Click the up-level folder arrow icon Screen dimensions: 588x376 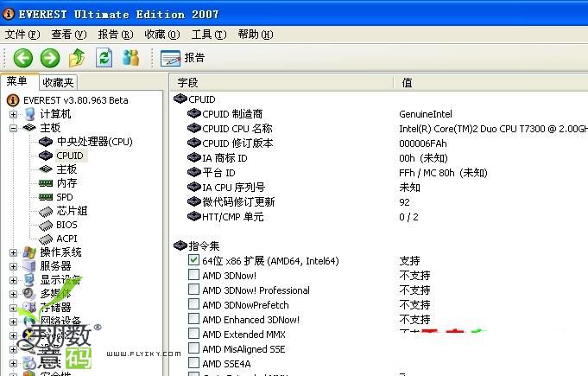[x=77, y=58]
